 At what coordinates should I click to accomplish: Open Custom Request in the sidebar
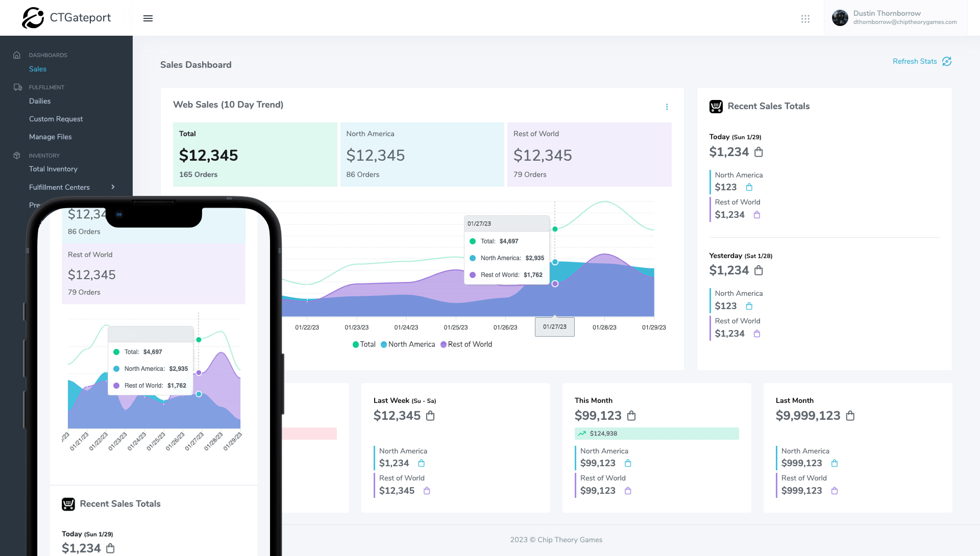click(56, 119)
